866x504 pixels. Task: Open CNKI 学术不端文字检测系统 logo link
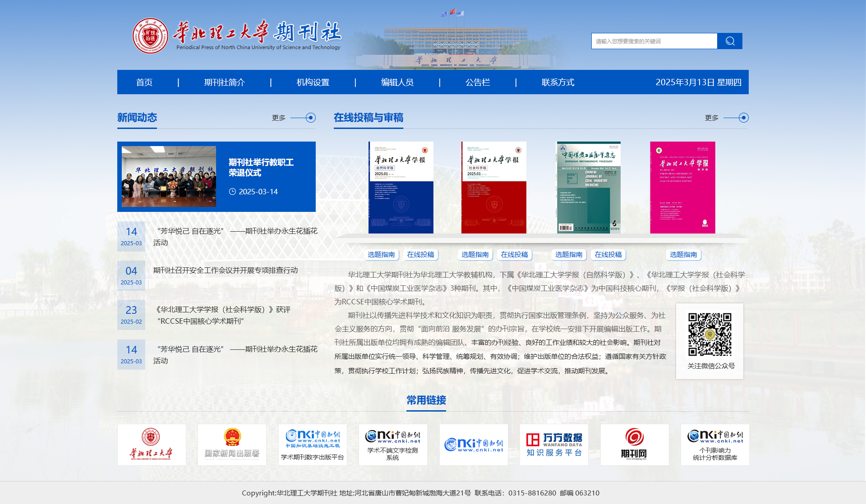pos(393,444)
